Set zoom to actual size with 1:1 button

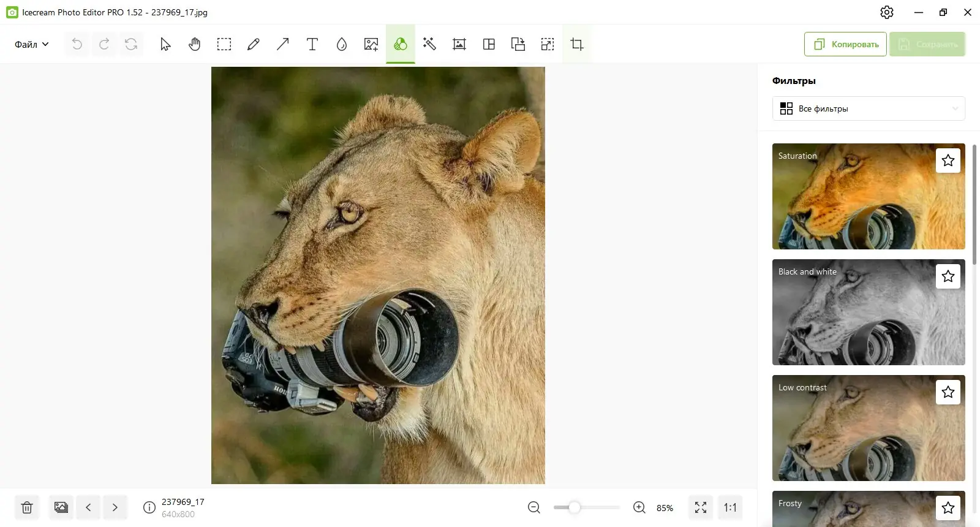(x=730, y=507)
